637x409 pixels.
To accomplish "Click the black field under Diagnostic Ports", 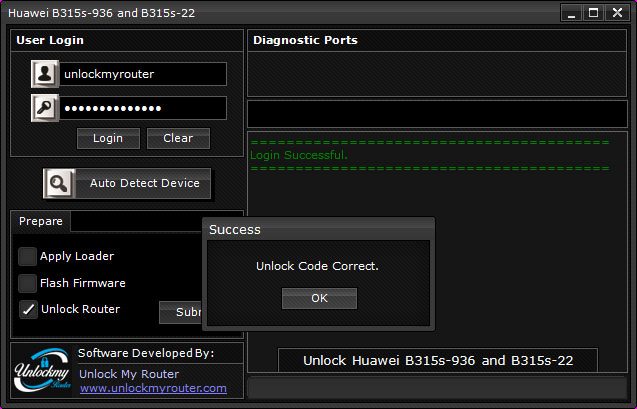I will pyautogui.click(x=437, y=114).
